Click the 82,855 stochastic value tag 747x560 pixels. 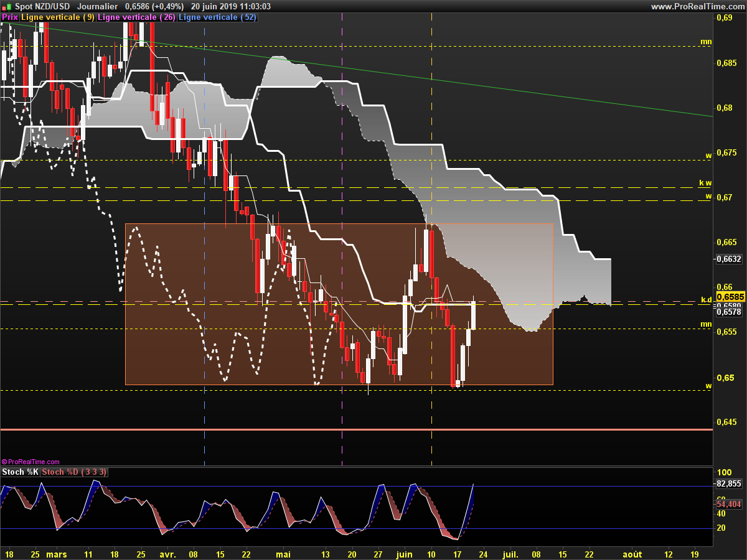tap(730, 484)
